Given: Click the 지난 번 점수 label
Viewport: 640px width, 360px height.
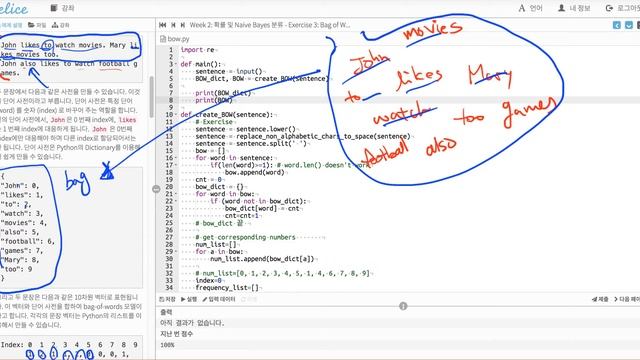Looking at the screenshot, I should [x=176, y=334].
